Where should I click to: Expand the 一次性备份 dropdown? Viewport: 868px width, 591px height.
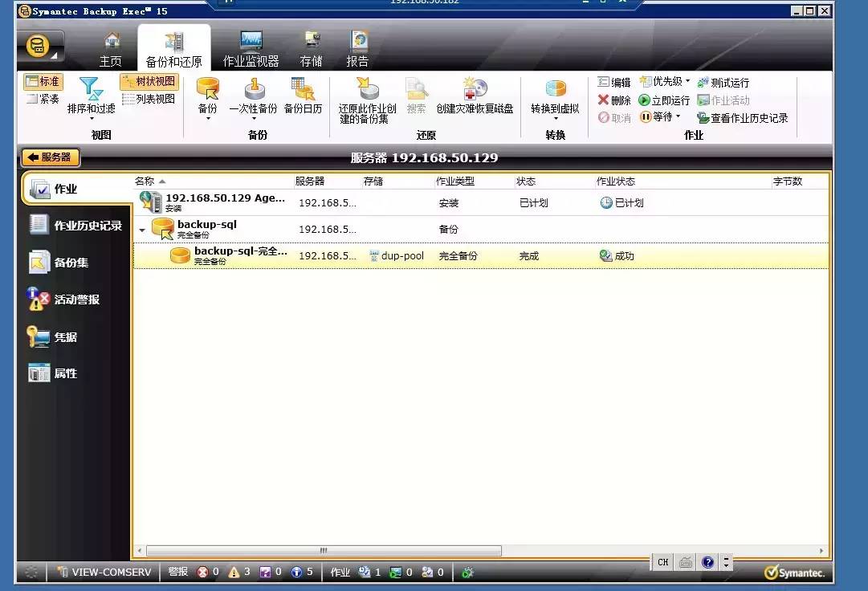click(x=254, y=118)
